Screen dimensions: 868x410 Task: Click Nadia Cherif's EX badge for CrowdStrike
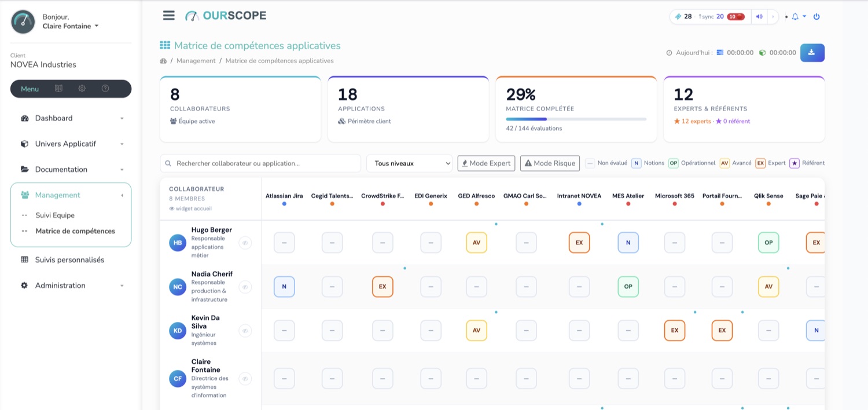point(382,287)
